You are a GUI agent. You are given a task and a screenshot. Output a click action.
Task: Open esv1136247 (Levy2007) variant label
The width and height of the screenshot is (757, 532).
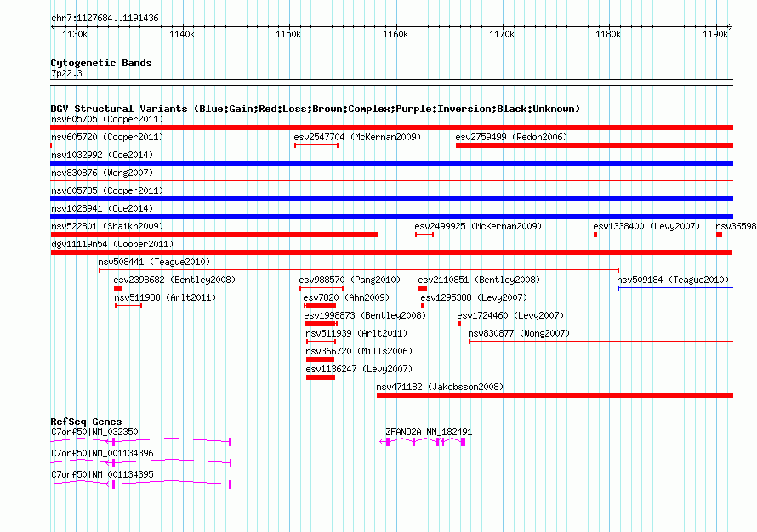pos(359,369)
